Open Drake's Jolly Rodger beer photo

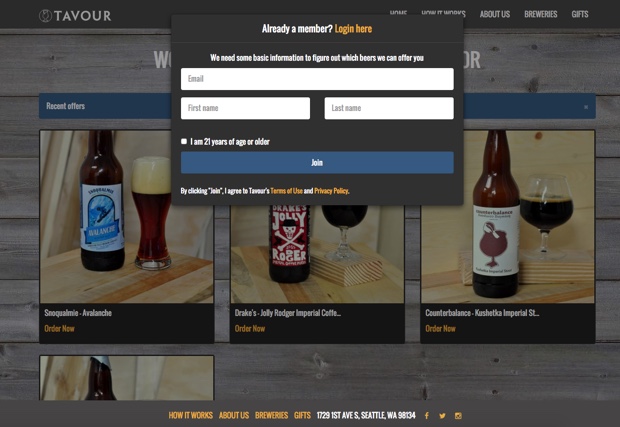[317, 254]
